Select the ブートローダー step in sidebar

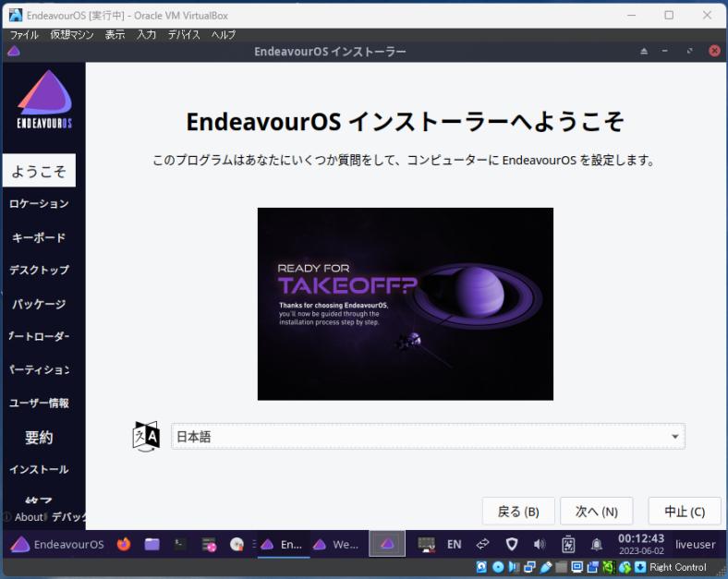click(x=39, y=336)
